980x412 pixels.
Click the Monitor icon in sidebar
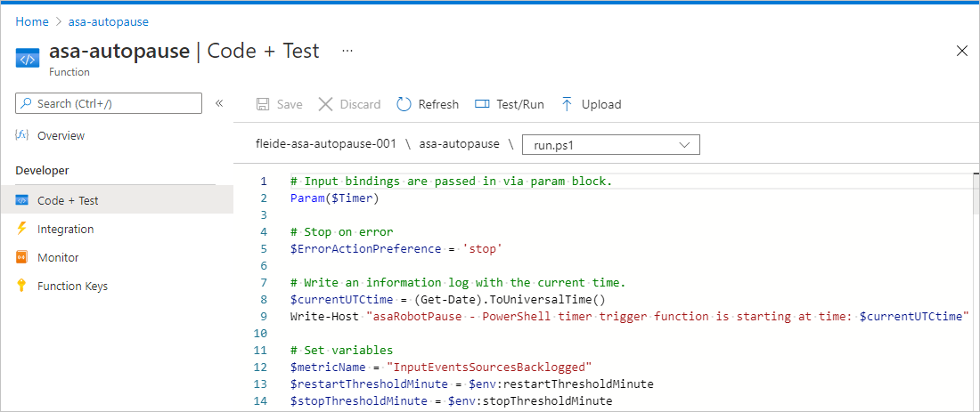click(22, 257)
